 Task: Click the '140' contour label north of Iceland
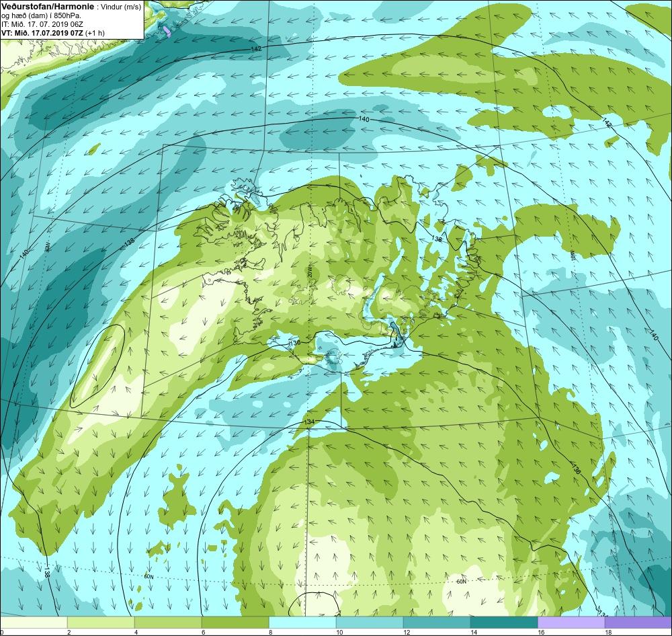[x=364, y=119]
